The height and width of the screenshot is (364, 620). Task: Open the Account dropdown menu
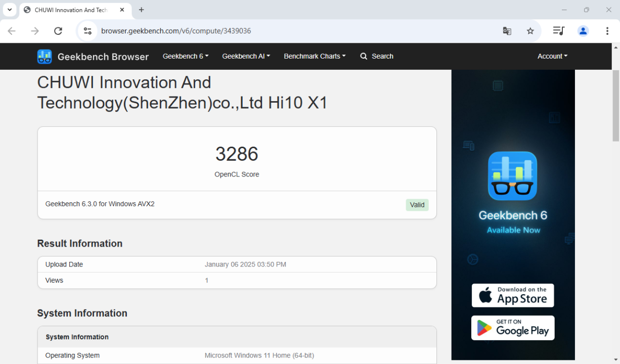pyautogui.click(x=552, y=56)
